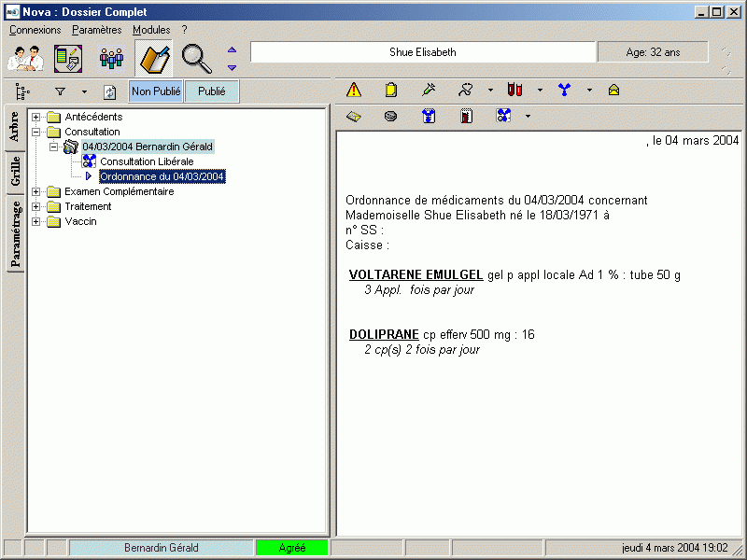
Task: Expand the Examen Complémentaire folder
Action: pyautogui.click(x=35, y=191)
